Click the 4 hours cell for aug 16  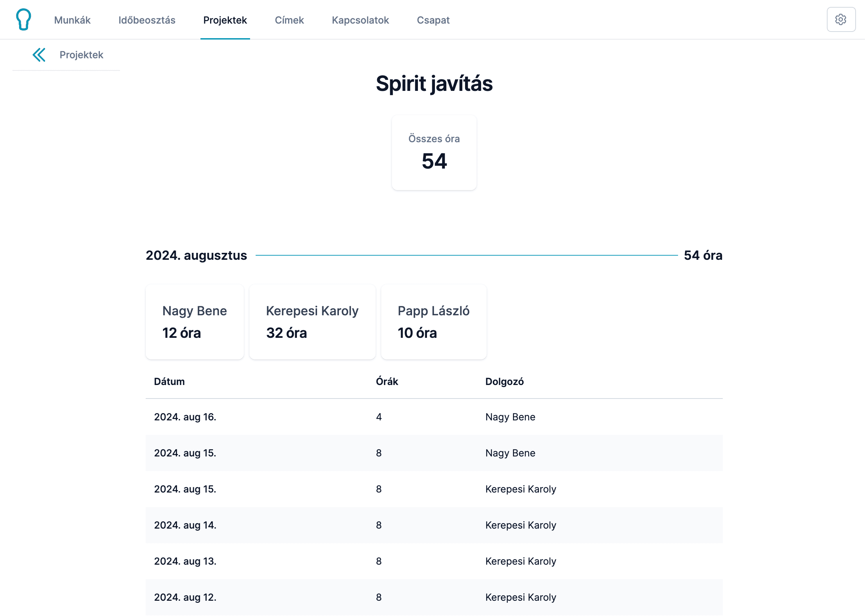click(x=378, y=417)
